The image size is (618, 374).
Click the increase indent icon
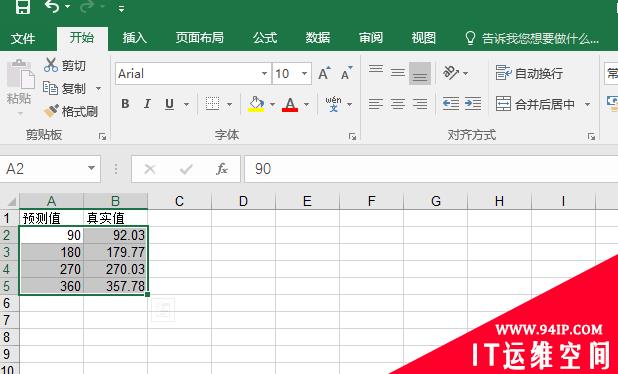[x=473, y=104]
